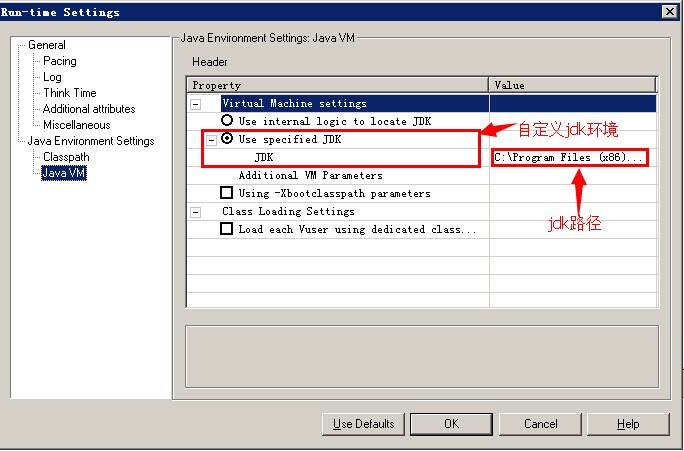Choose Use internal logic to locate JDK

point(227,120)
